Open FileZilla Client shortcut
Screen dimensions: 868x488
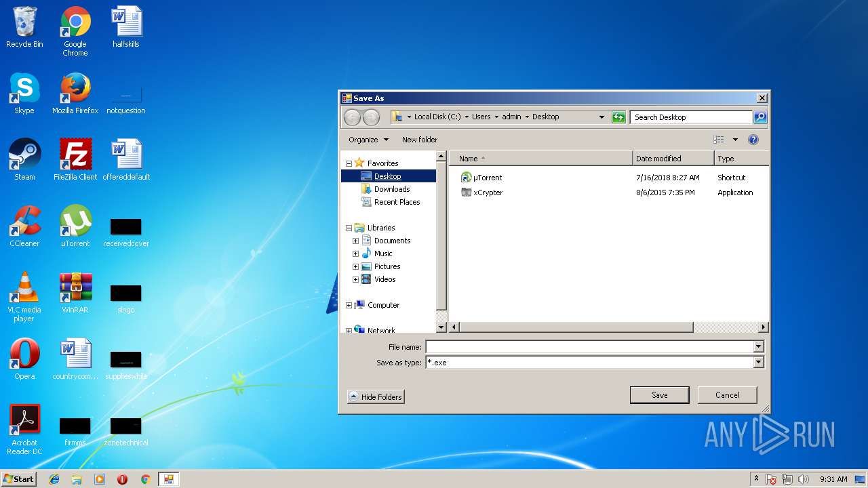point(75,161)
